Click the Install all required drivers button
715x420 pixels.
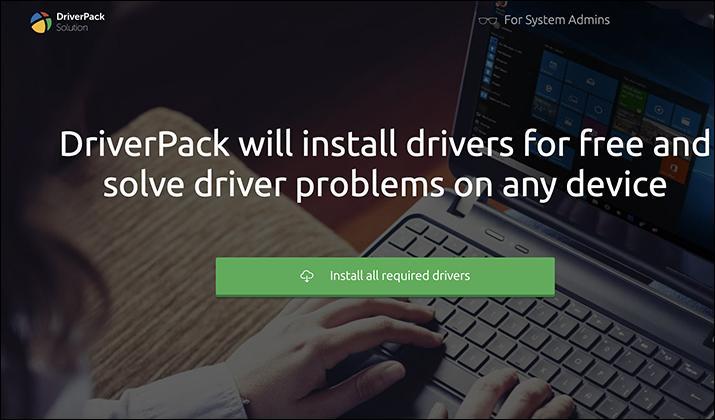pos(385,276)
